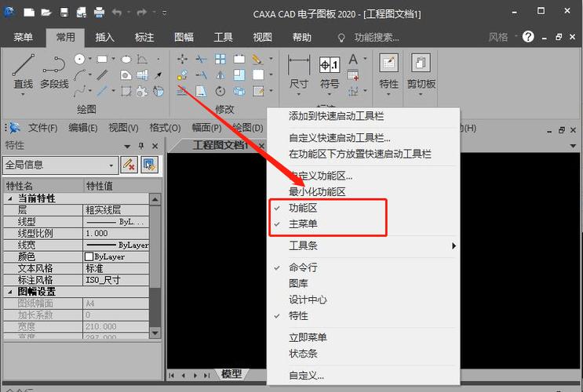
Task: Open the 全局信息 dropdown
Action: click(60, 165)
